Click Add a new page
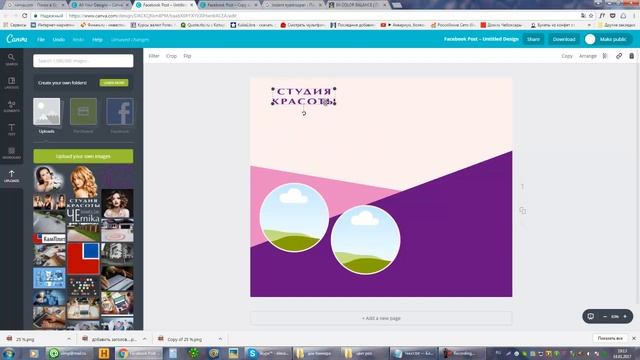Image resolution: width=640 pixels, height=360 pixels. 381,318
